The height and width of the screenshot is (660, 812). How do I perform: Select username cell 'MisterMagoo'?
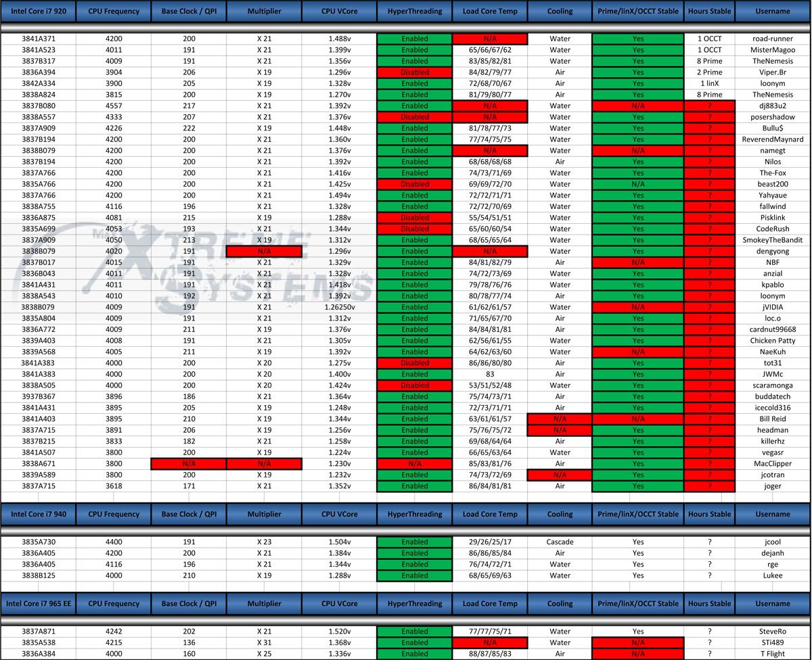[x=773, y=50]
